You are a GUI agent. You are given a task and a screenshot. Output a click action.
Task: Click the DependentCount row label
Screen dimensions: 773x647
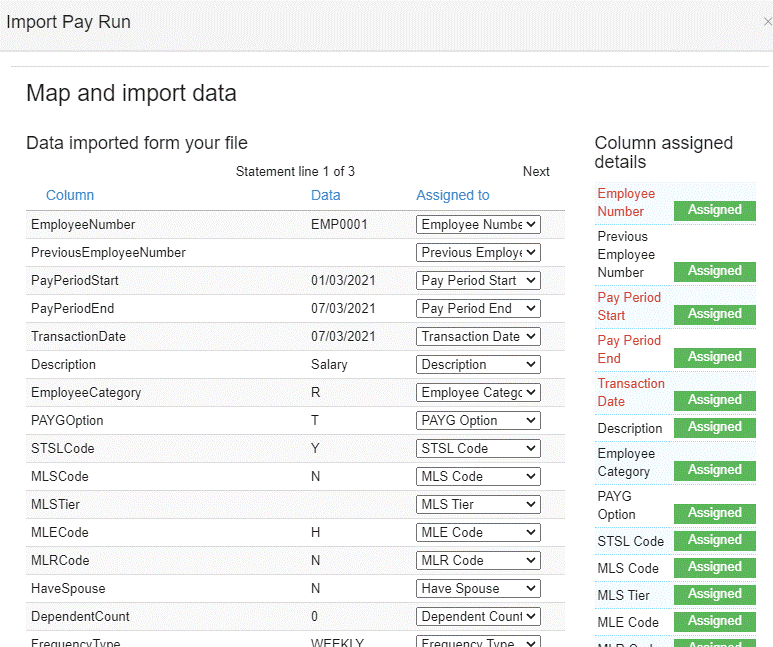(80, 616)
